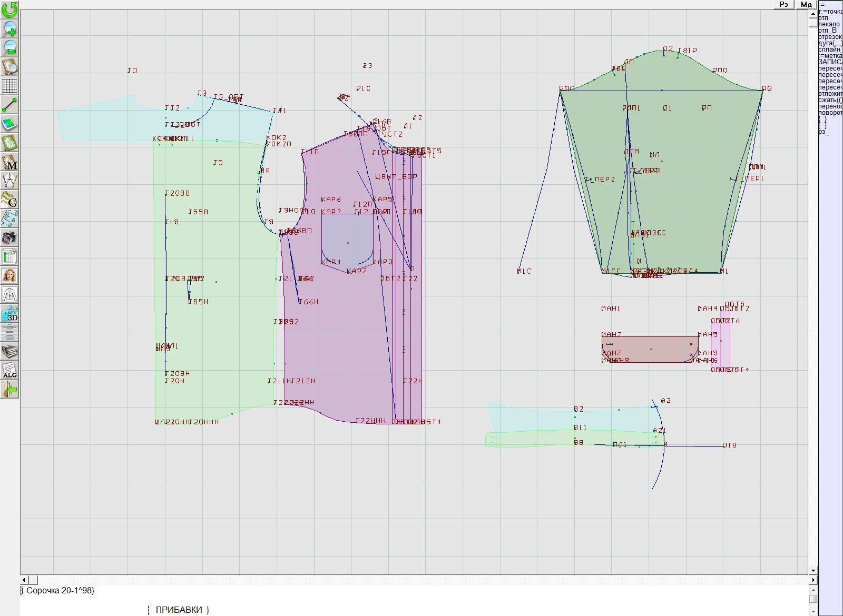Open the model photo panel
Viewport: 843px width, 616px height.
[9, 276]
